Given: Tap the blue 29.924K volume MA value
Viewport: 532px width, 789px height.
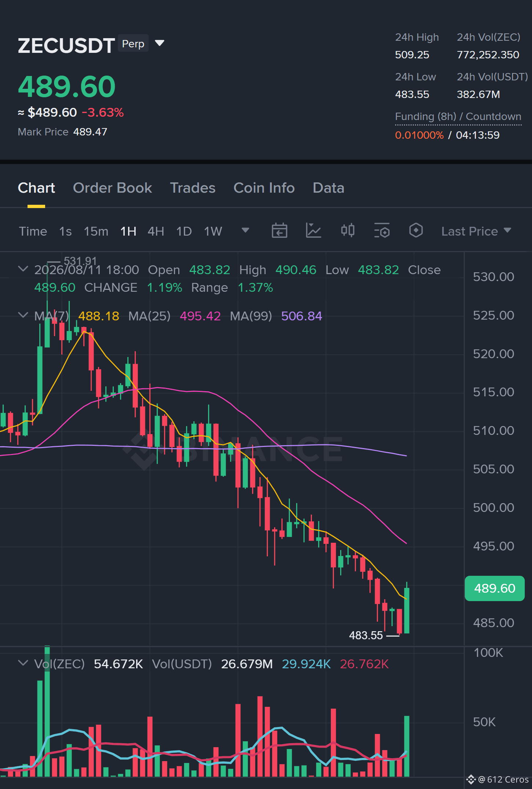Looking at the screenshot, I should click(306, 664).
